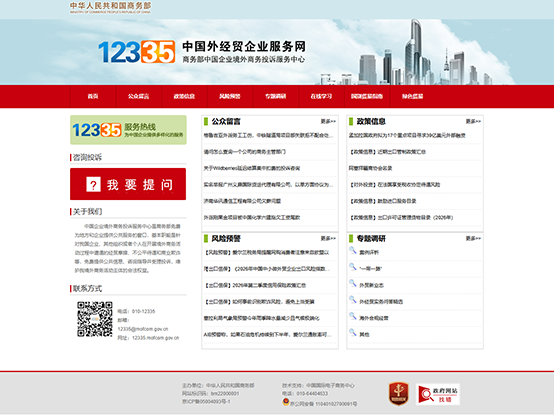Image resolution: width=554 pixels, height=415 pixels.
Task: Click the large 12335 banner logo
Action: pyautogui.click(x=136, y=52)
